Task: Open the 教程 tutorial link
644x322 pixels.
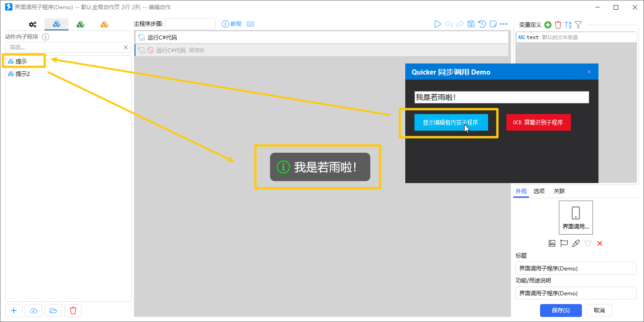Action: pos(232,24)
